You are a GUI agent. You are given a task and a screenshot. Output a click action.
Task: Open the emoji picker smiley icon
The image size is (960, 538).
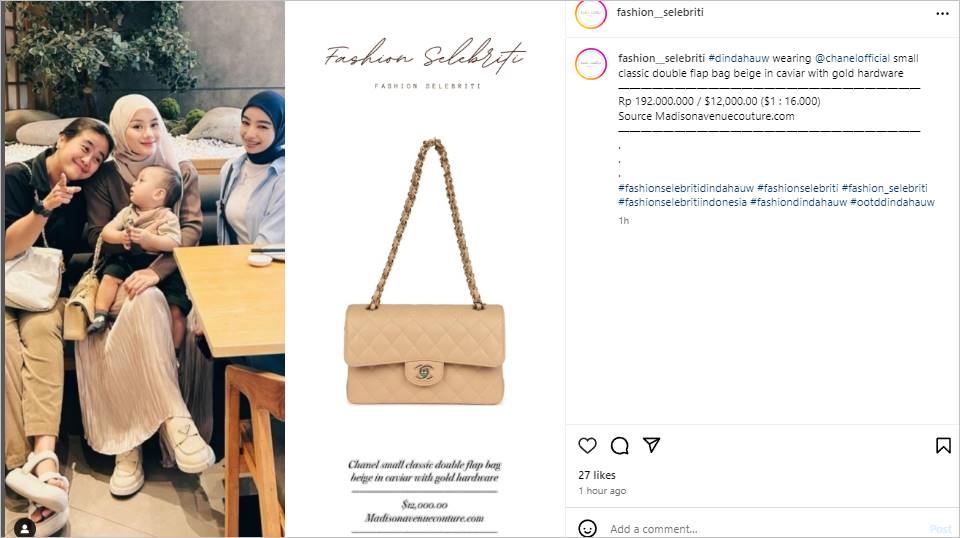point(587,528)
